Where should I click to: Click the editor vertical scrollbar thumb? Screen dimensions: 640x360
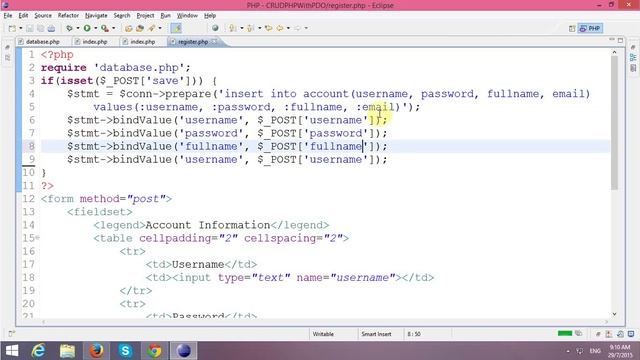614,122
